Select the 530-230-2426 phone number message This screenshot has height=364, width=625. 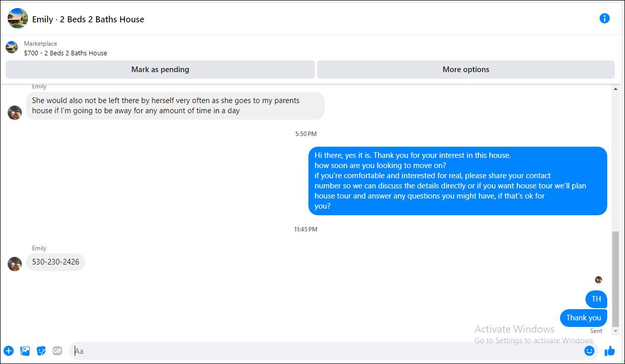55,262
